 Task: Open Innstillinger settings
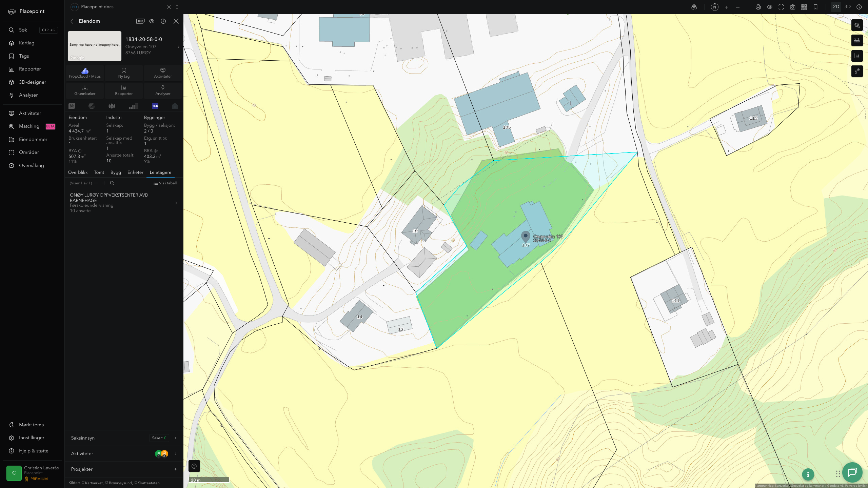(x=32, y=438)
